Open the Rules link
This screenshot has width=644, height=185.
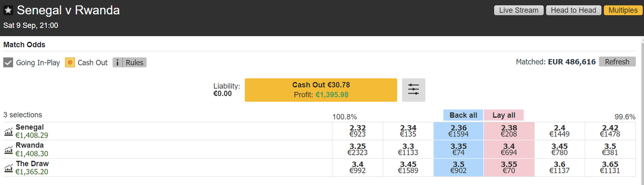(134, 63)
